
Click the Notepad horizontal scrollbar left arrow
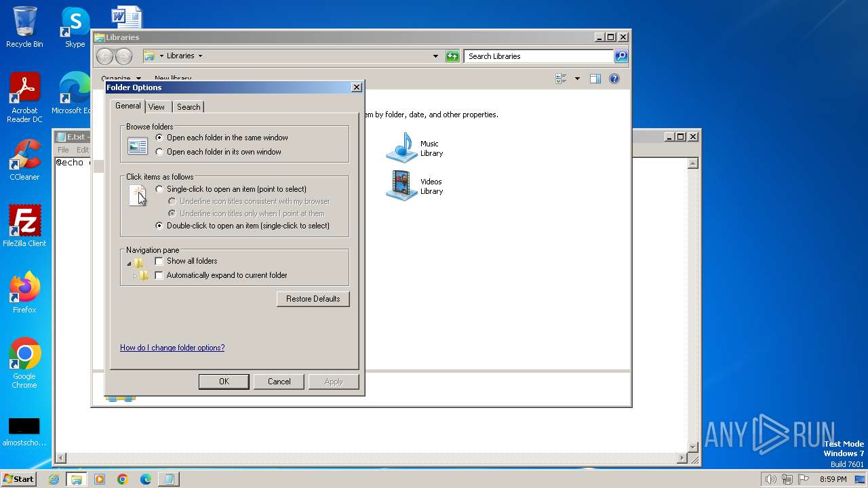tap(61, 459)
